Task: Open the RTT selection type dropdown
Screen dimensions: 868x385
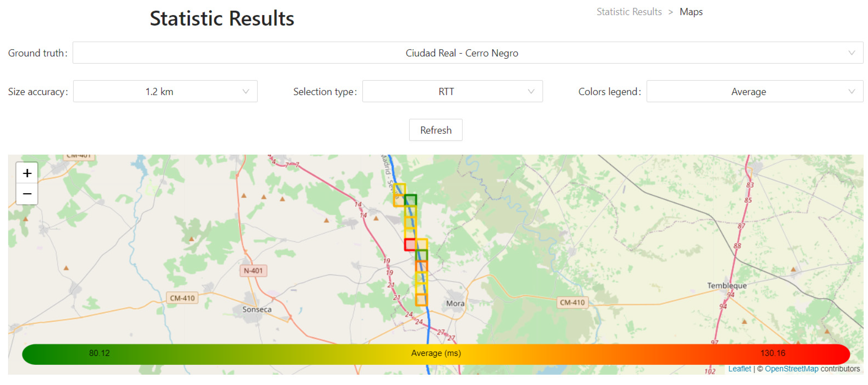Action: point(446,92)
